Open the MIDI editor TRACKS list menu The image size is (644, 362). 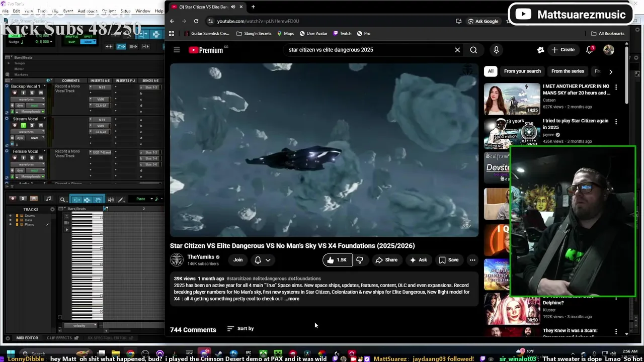(52, 210)
